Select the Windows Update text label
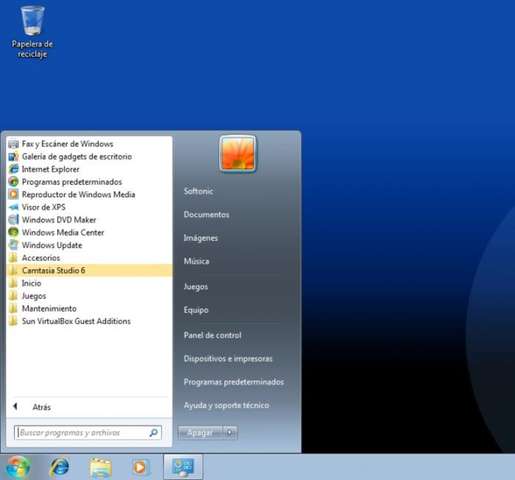 tap(52, 245)
